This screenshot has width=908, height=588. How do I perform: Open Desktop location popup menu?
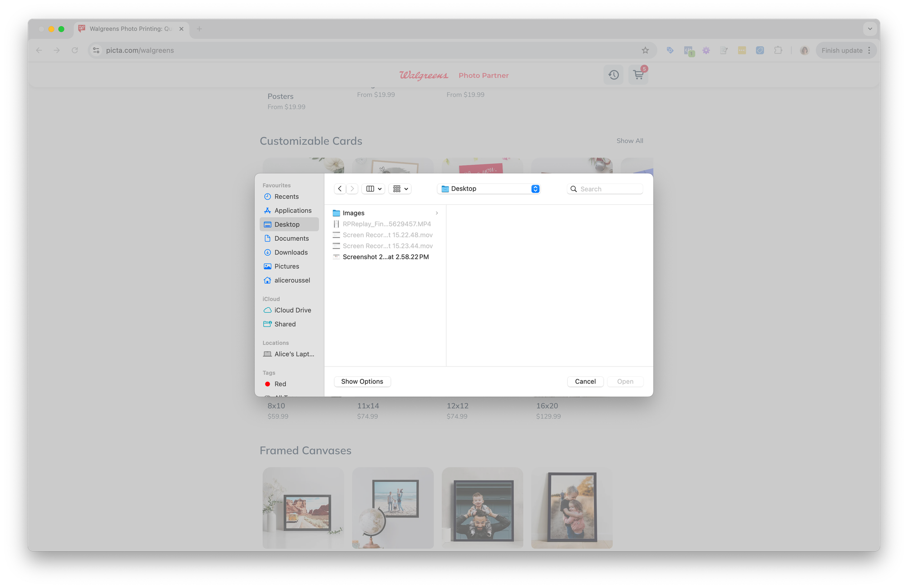[x=490, y=189]
